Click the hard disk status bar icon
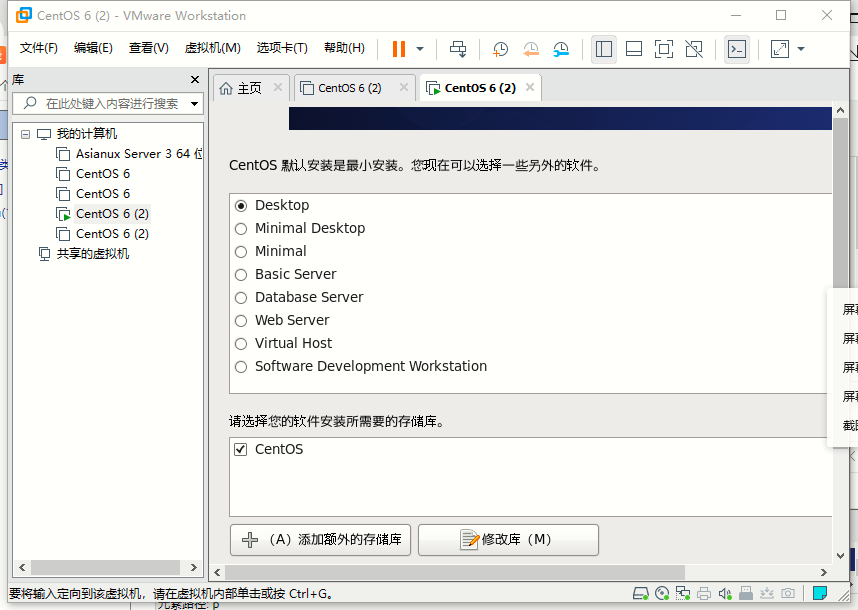Viewport: 858px width, 610px height. point(641,593)
